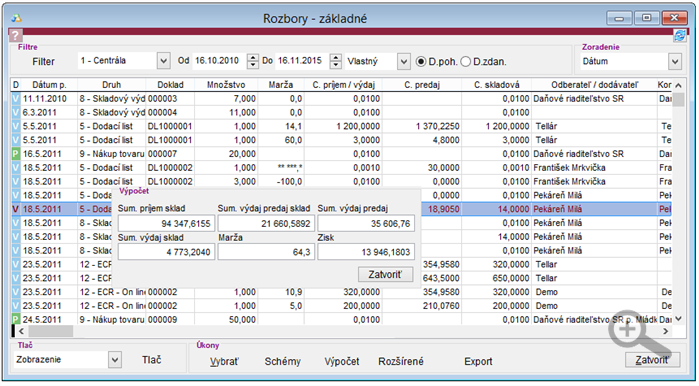This screenshot has width=699, height=386.
Task: Click the green P marker of 24.5.2011 row
Action: pyautogui.click(x=16, y=319)
